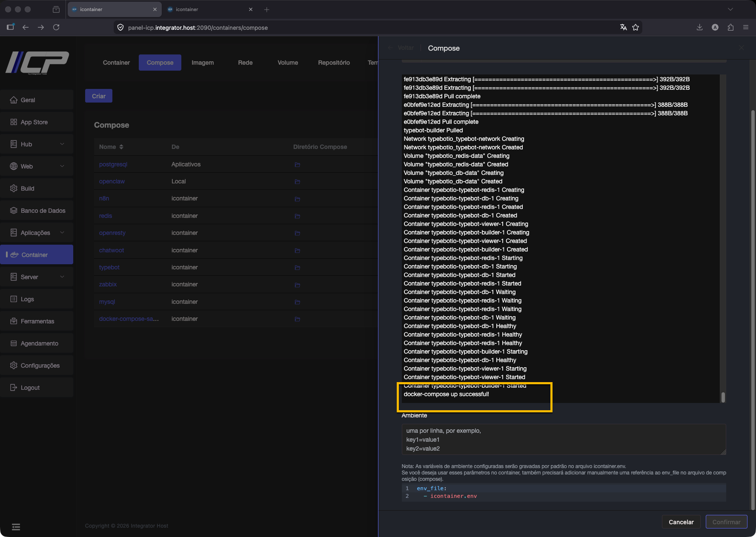Open the browser extensions puzzle icon

point(730,28)
